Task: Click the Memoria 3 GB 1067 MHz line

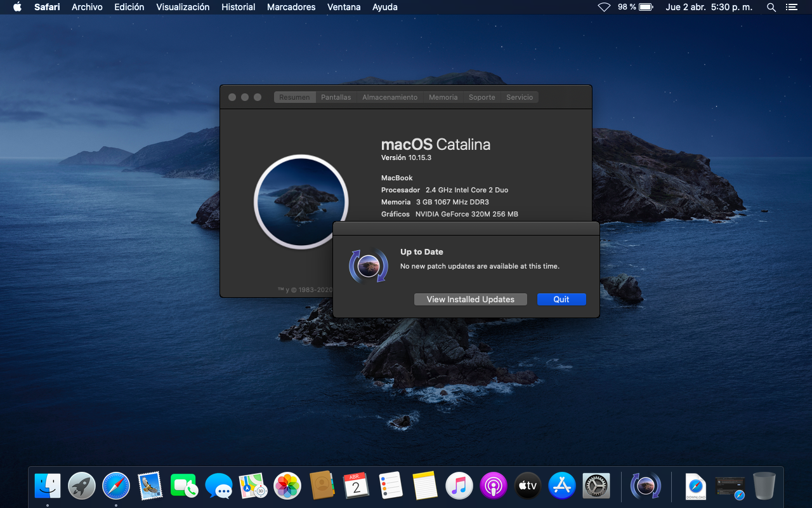Action: tap(435, 202)
